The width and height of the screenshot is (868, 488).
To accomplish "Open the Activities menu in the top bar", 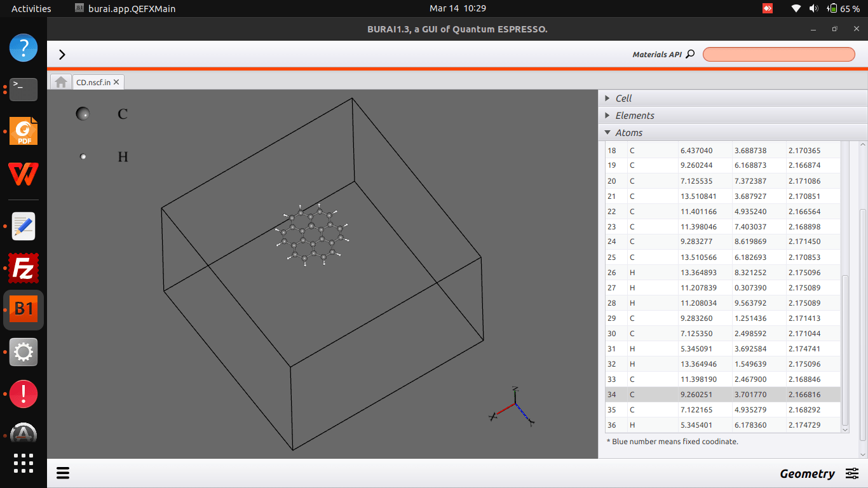I will coord(31,8).
